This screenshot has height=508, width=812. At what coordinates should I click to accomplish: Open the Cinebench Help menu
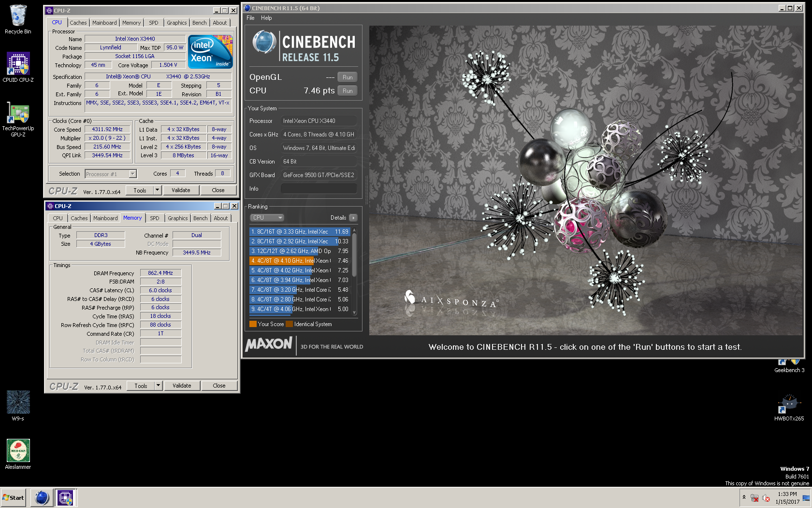[266, 18]
